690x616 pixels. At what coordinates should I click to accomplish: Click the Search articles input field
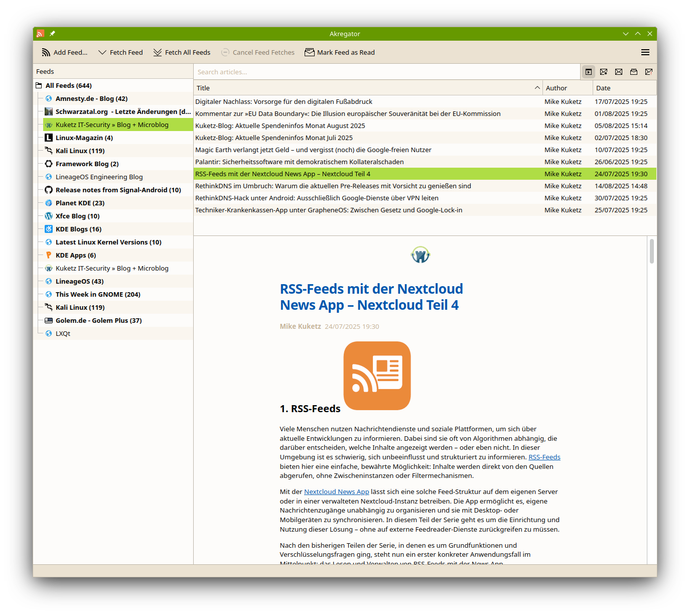(x=386, y=72)
